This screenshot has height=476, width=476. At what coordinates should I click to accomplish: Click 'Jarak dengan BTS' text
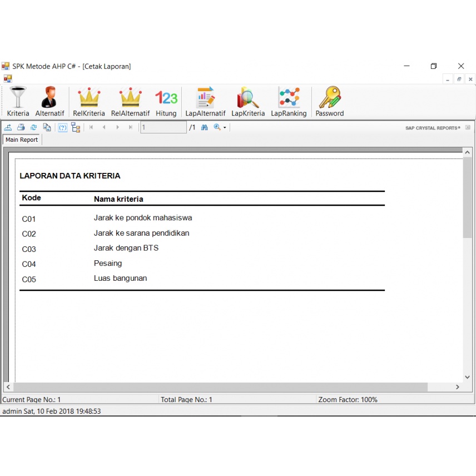point(126,248)
